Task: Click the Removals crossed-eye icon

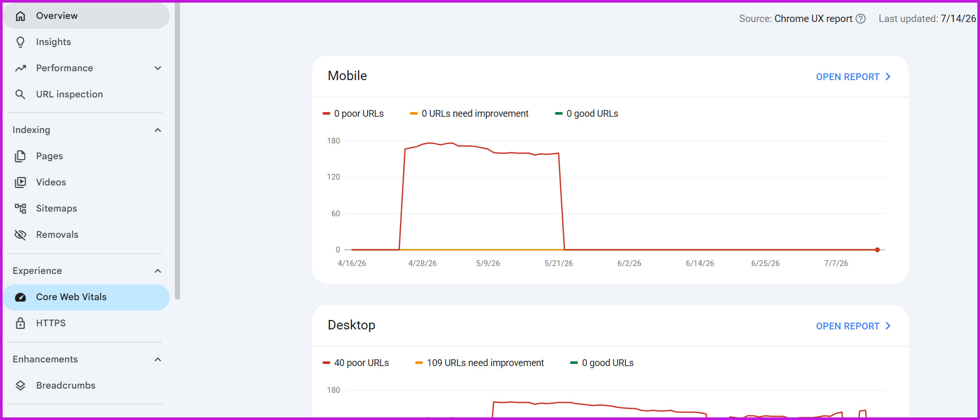Action: [x=20, y=235]
